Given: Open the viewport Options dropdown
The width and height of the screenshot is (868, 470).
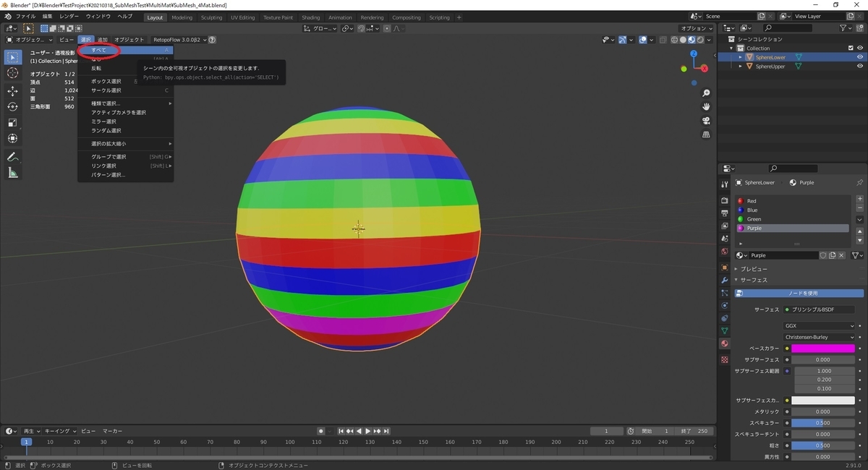Looking at the screenshot, I should click(x=697, y=28).
